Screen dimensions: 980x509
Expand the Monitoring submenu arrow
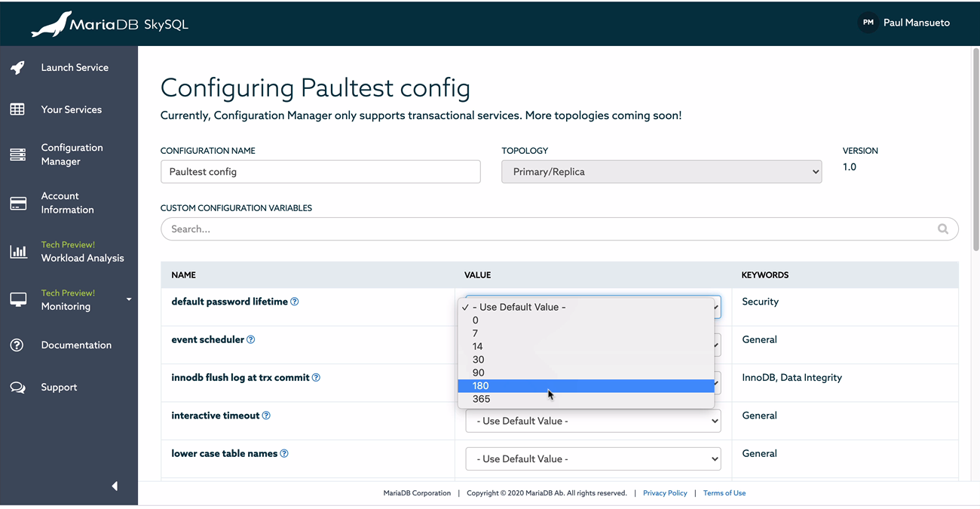click(x=129, y=299)
